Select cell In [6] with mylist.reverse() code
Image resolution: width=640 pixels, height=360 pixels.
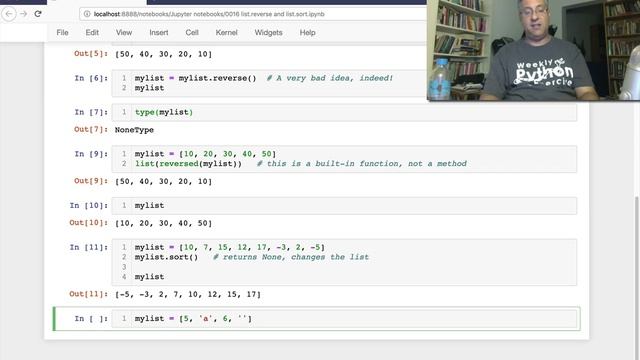pos(269,83)
